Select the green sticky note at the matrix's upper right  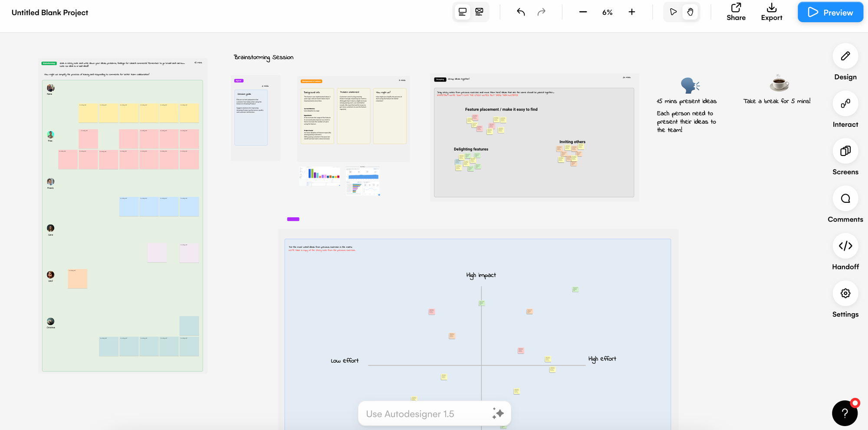pyautogui.click(x=575, y=289)
